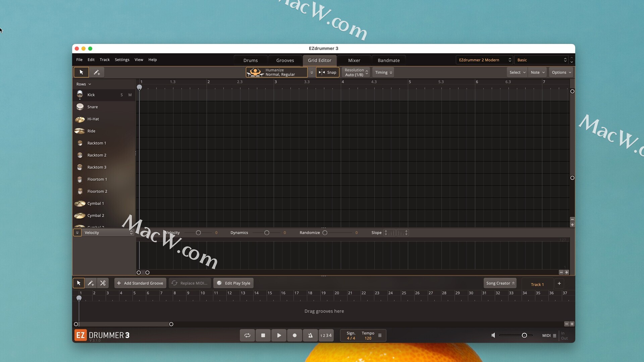Click the Velocity slider knob

198,233
